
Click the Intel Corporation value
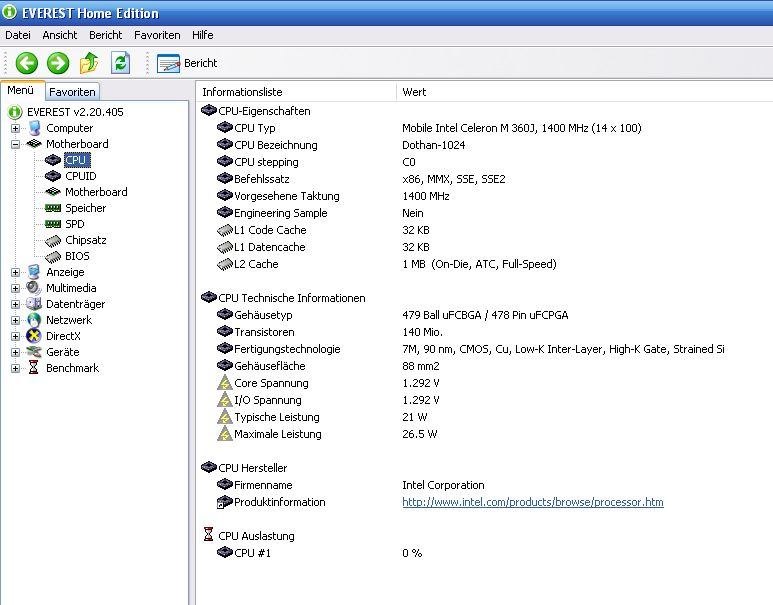tap(443, 485)
